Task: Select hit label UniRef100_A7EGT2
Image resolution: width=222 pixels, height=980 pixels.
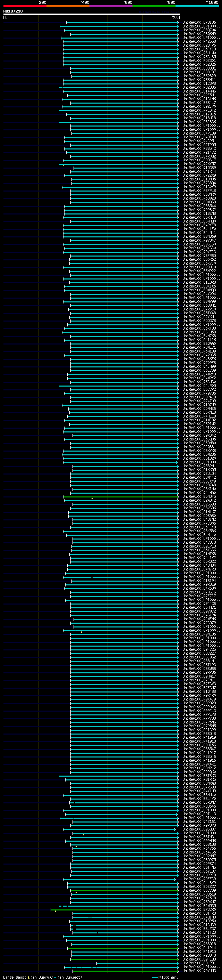Action: (199, 110)
